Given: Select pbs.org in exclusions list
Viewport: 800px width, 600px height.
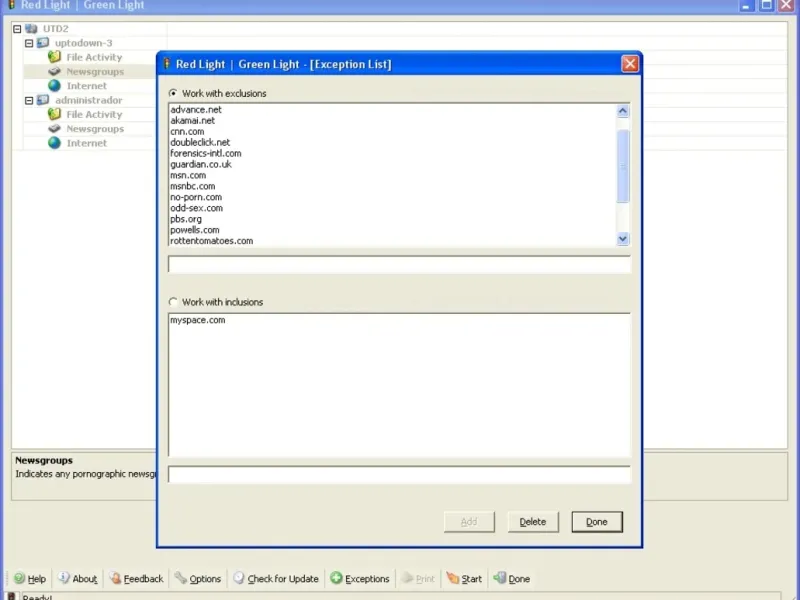Looking at the screenshot, I should tap(186, 219).
